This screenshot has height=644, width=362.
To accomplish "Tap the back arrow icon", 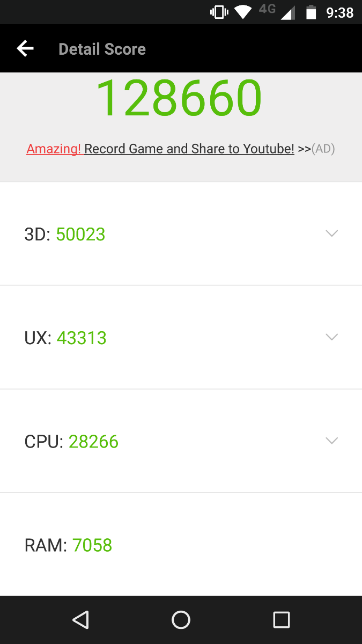I will pos(25,49).
